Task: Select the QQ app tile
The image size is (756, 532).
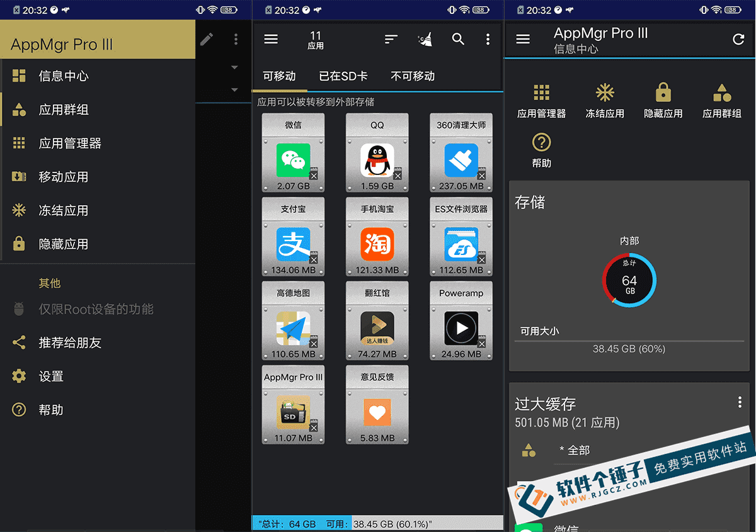Action: (x=377, y=152)
